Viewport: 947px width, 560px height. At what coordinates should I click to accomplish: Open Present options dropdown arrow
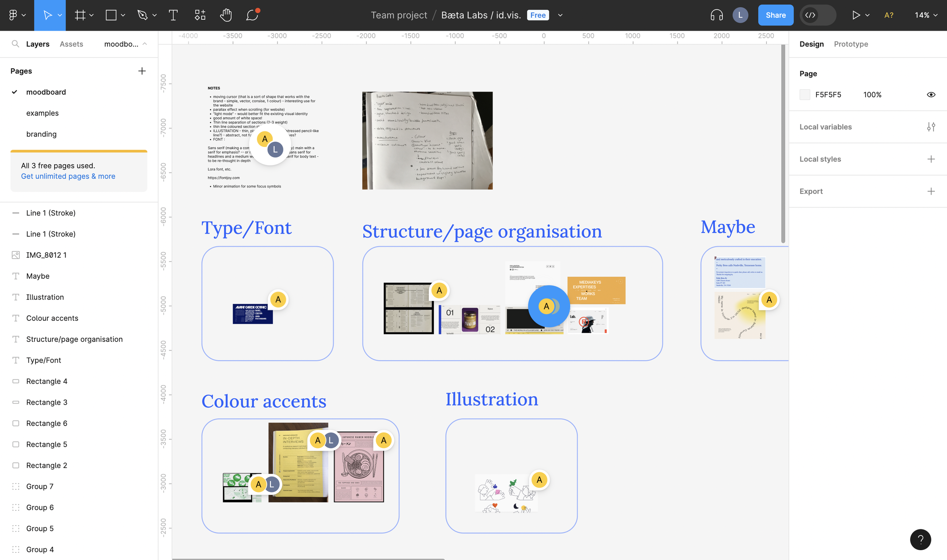867,15
